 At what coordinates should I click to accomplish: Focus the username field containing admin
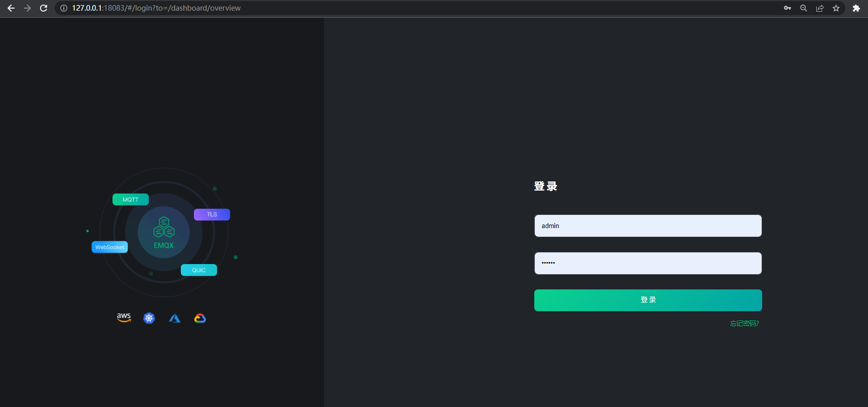click(x=648, y=226)
